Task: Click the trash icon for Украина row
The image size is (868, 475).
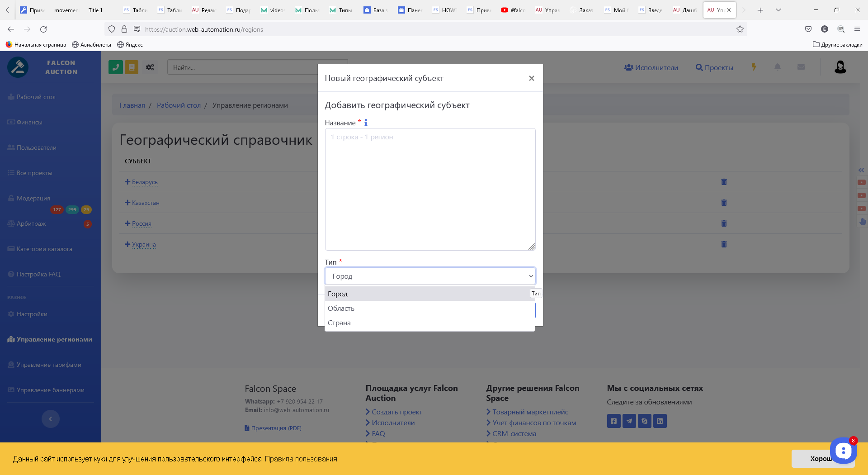Action: coord(724,244)
